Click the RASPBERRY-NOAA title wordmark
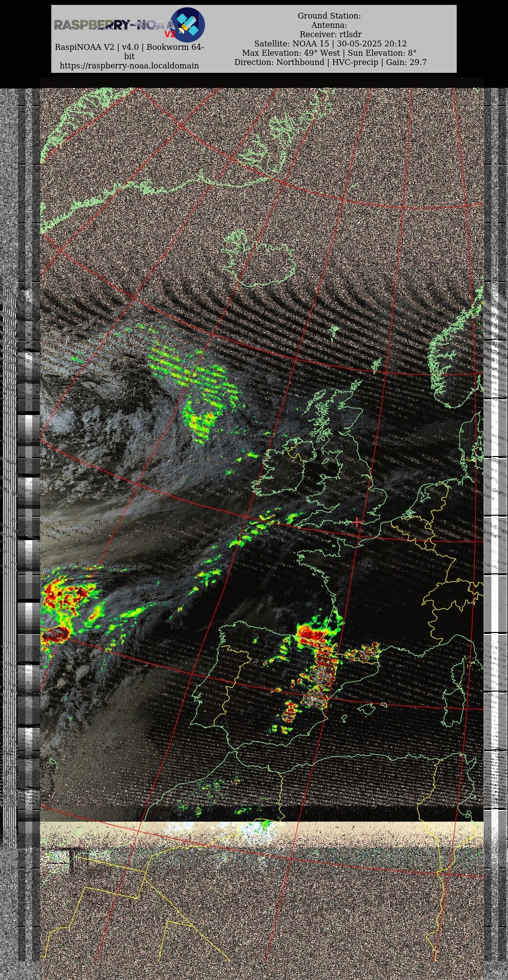This screenshot has width=508, height=980. [x=114, y=25]
